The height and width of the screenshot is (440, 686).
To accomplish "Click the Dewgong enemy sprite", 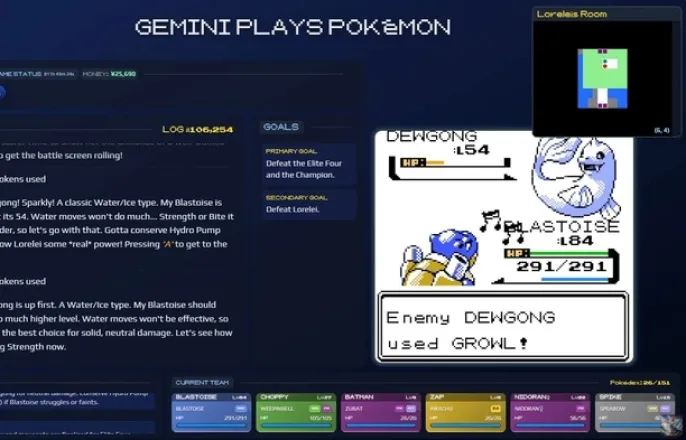I will [x=576, y=177].
